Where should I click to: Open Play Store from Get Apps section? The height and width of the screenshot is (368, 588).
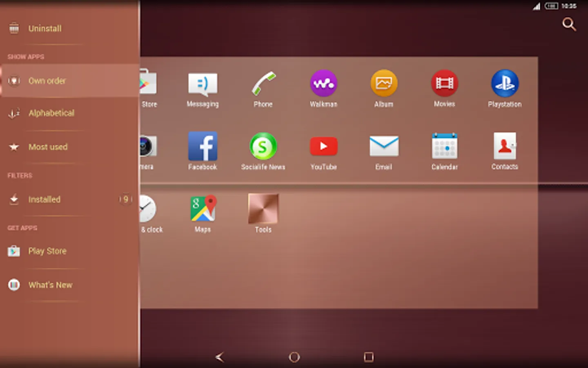(69, 251)
